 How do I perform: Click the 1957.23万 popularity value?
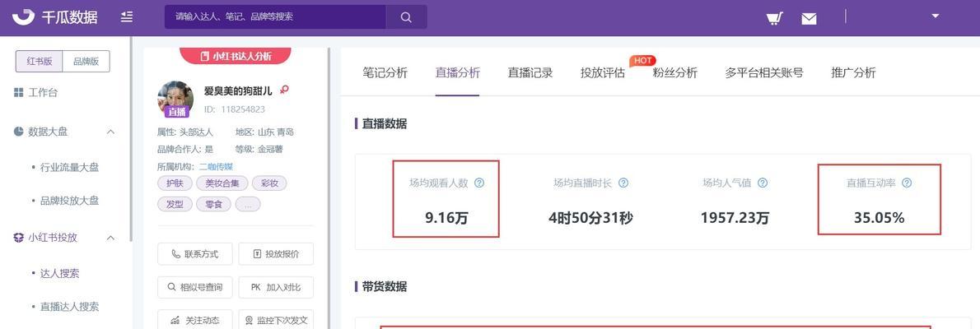pyautogui.click(x=735, y=218)
